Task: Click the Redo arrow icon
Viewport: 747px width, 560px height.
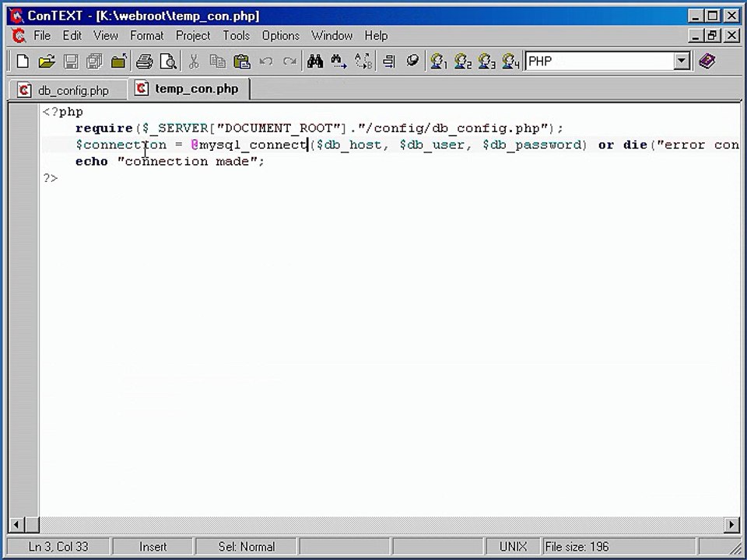Action: coord(289,61)
